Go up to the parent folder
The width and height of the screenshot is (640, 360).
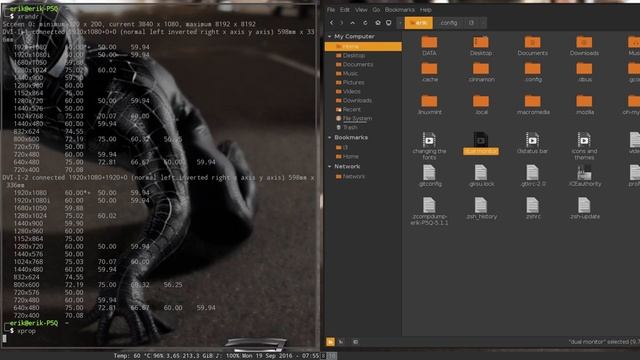tap(353, 23)
